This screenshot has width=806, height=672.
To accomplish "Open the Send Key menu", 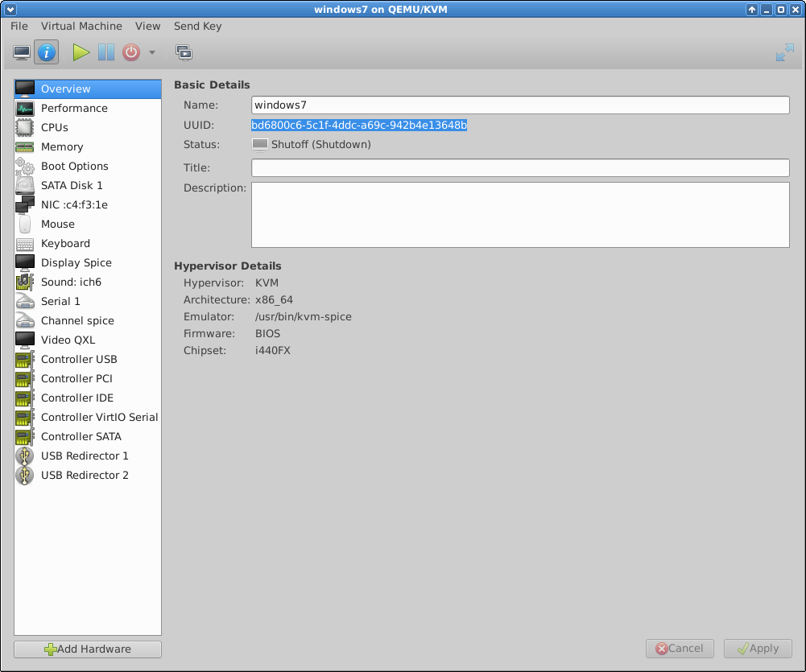I will point(197,27).
